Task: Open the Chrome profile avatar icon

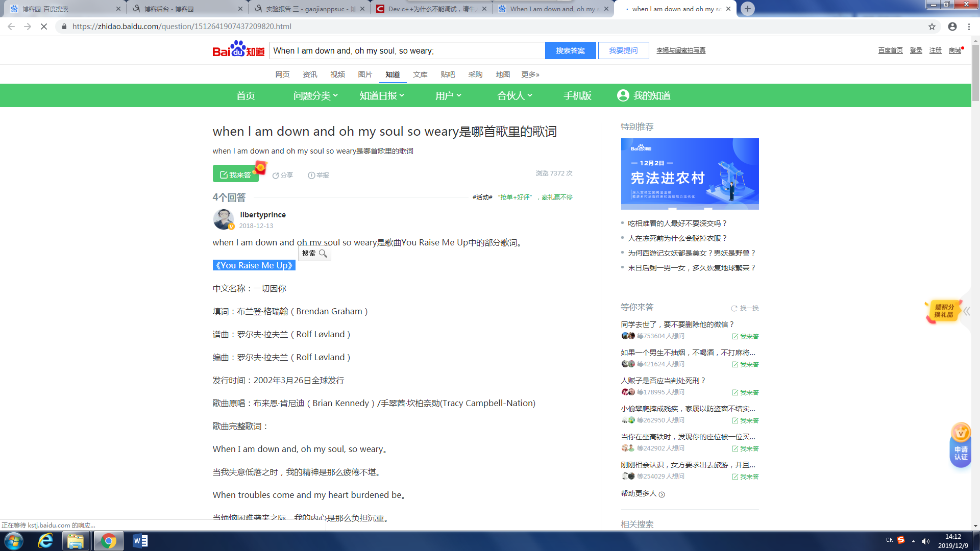Action: coord(952,27)
